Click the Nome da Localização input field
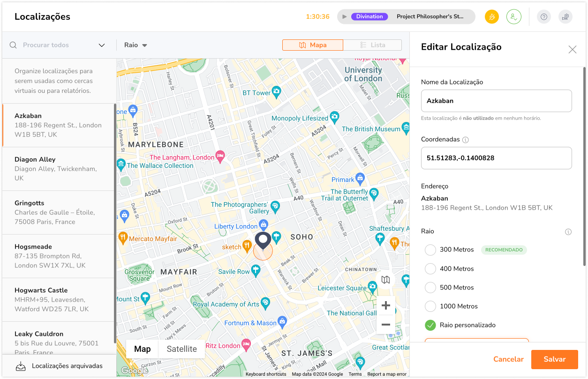 point(496,101)
